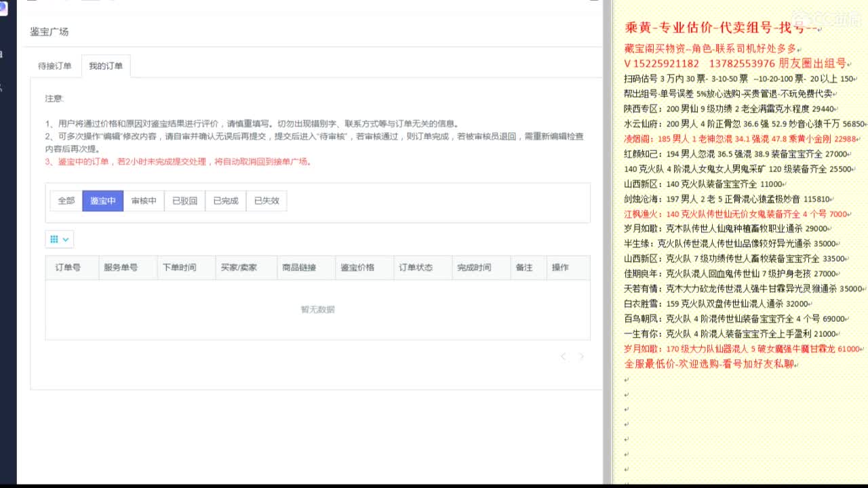The image size is (868, 488).
Task: Click the 红颜知己 listing line
Action: pos(736,154)
